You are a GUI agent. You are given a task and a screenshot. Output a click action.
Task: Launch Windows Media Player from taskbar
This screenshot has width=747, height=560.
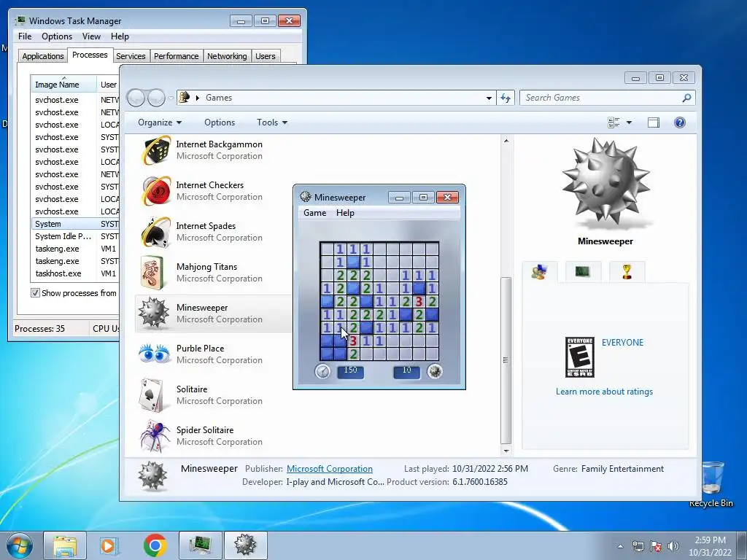tap(109, 545)
